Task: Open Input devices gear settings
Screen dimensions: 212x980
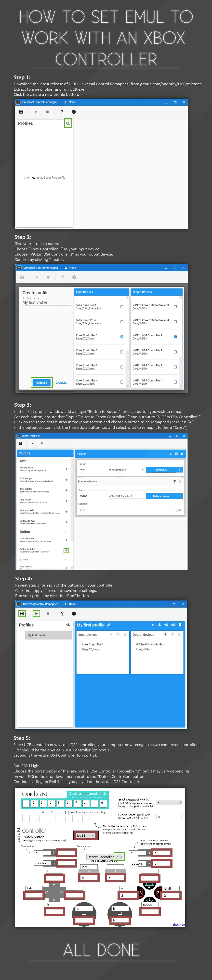Action: point(118,634)
